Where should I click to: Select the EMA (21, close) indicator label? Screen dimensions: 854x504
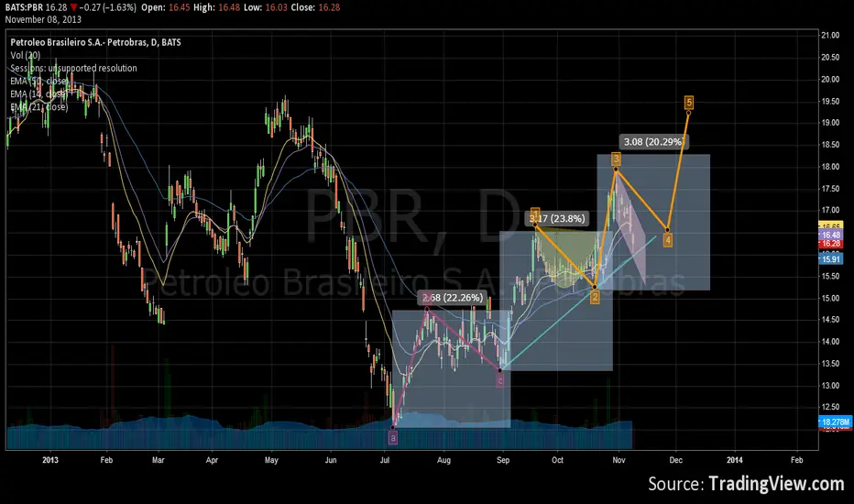38,107
